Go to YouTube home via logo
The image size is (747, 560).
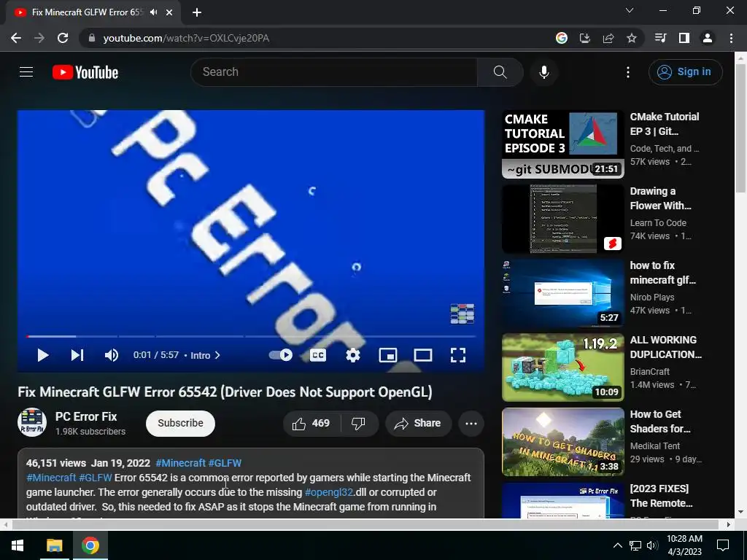[85, 72]
